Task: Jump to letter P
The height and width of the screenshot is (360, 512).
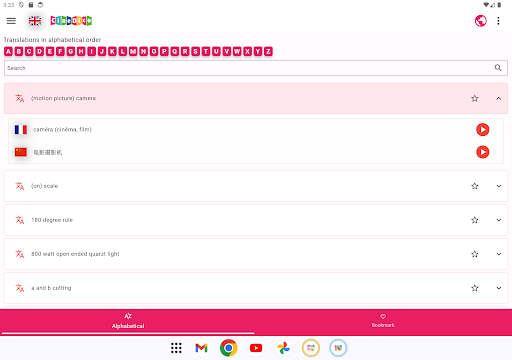Action: (x=164, y=51)
